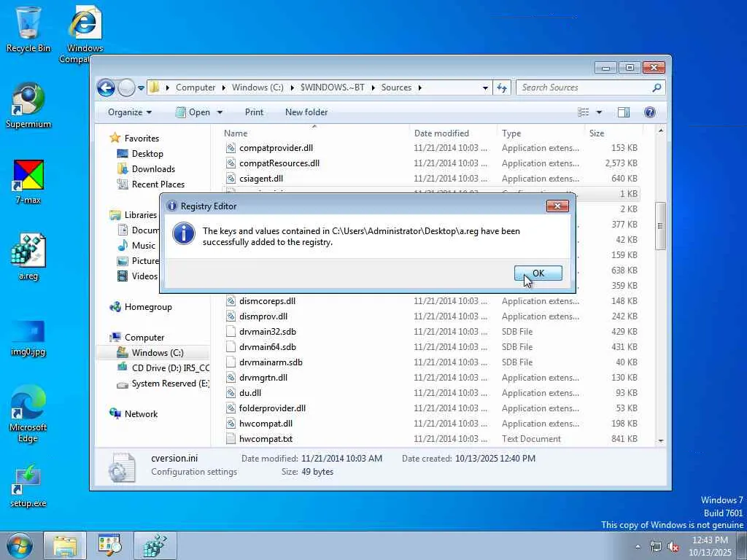Click the muted volume tray icon
747x560 pixels.
[673, 547]
